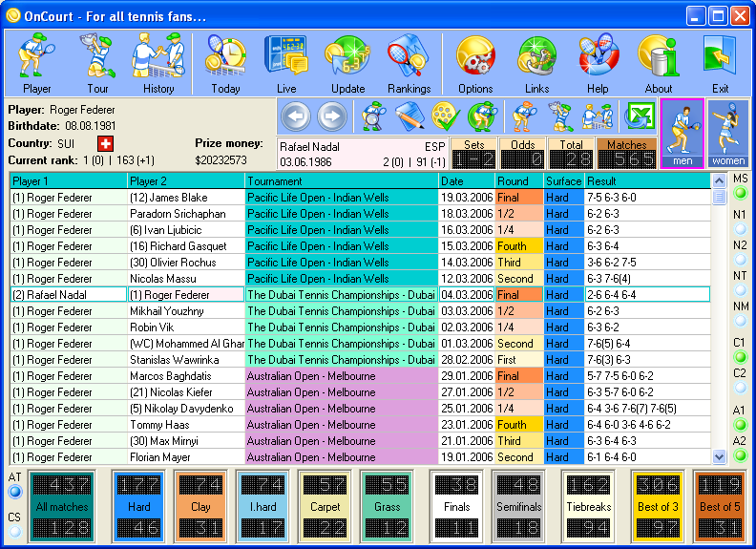Filter by the Best of 5 panel

tap(720, 507)
